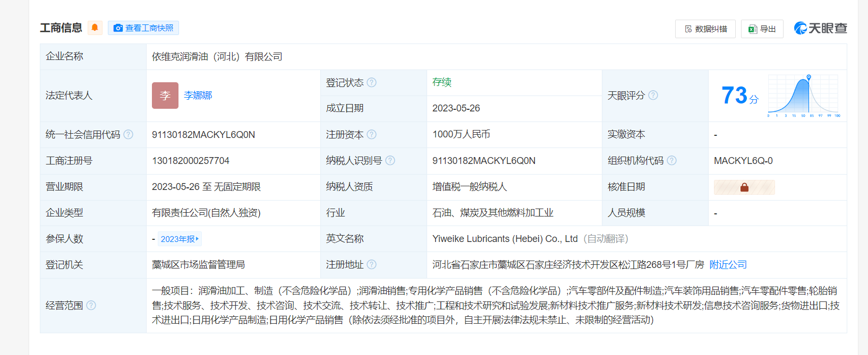Viewport: 868px width, 355px height.
Task: Click registered capital 1000万人民币
Action: click(x=461, y=135)
